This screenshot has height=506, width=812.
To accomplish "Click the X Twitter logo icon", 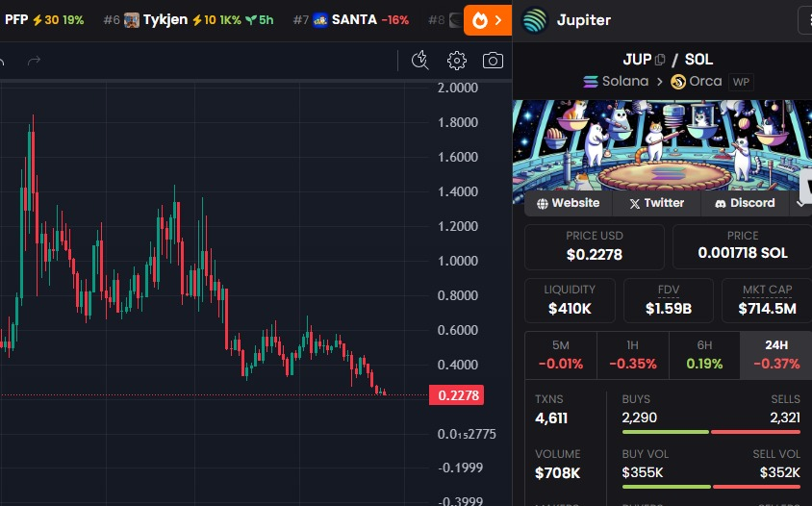I will point(635,204).
